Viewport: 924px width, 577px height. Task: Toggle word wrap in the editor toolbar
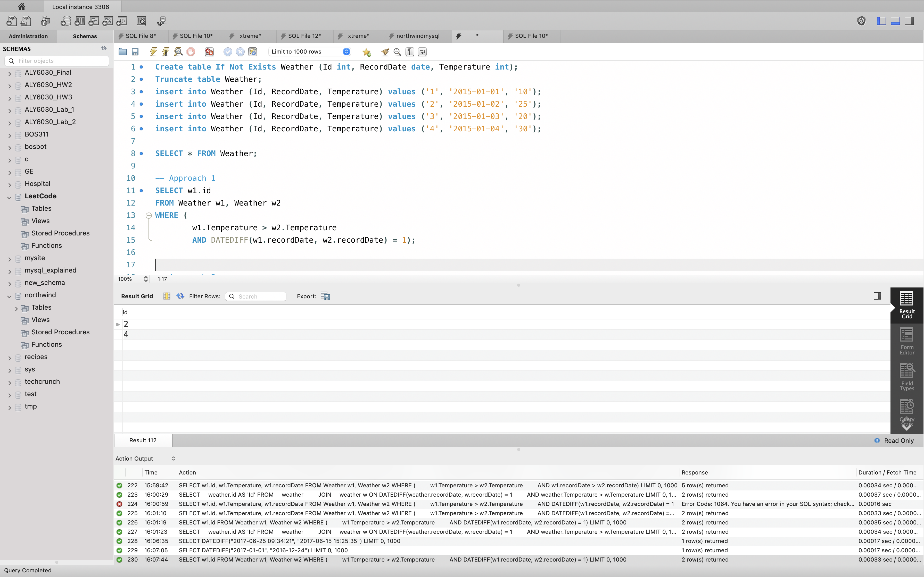click(x=422, y=52)
